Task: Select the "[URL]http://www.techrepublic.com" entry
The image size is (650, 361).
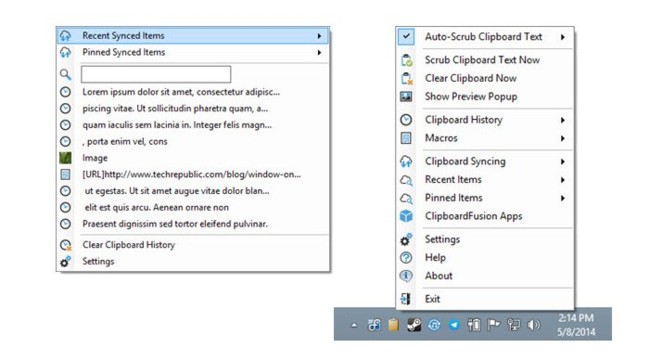Action: pos(193,174)
